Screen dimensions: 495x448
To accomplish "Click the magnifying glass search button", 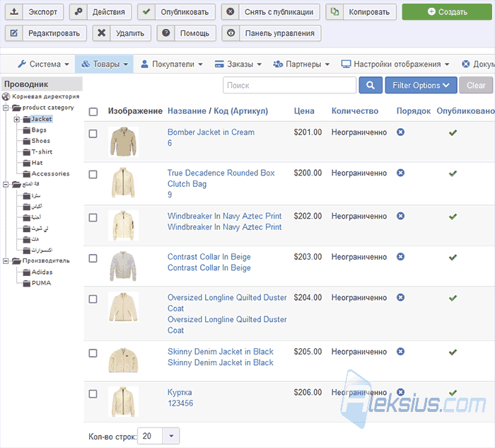I will pos(371,86).
